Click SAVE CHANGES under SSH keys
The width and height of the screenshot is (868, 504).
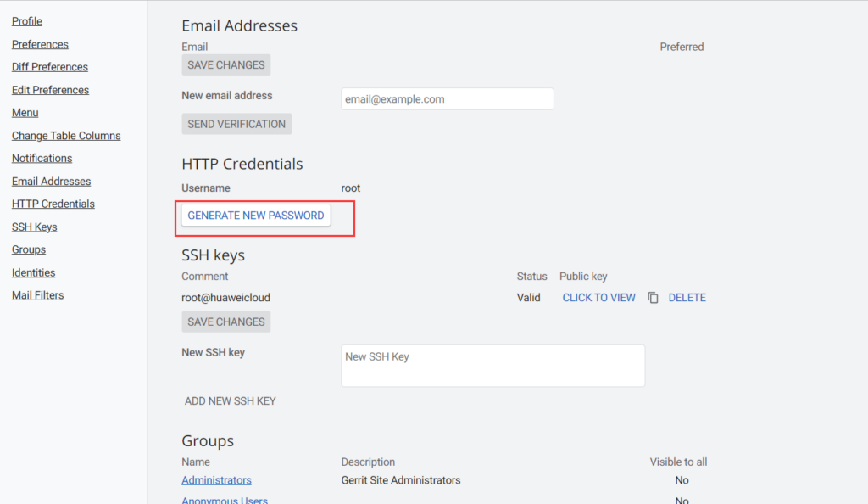click(x=225, y=322)
